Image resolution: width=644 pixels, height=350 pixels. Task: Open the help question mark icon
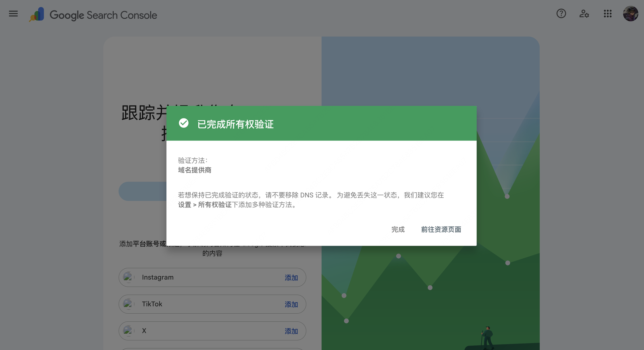point(561,14)
